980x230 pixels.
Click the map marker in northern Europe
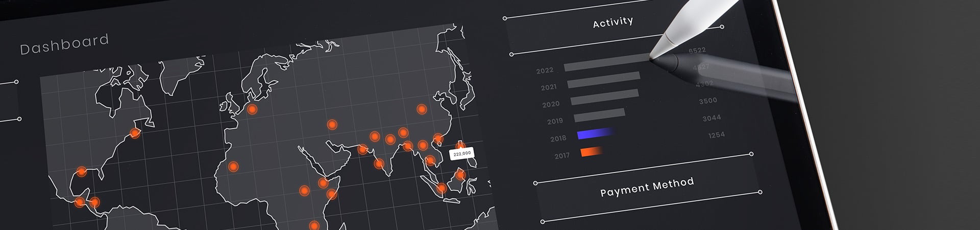coord(252,109)
